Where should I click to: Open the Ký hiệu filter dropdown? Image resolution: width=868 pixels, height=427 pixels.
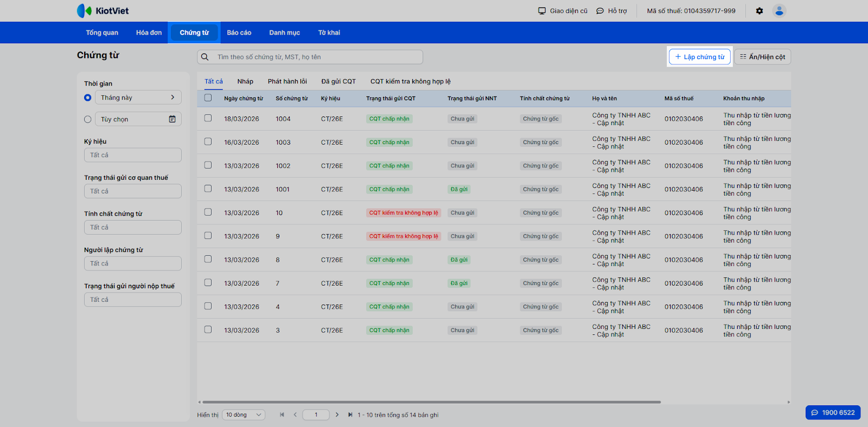tap(132, 155)
